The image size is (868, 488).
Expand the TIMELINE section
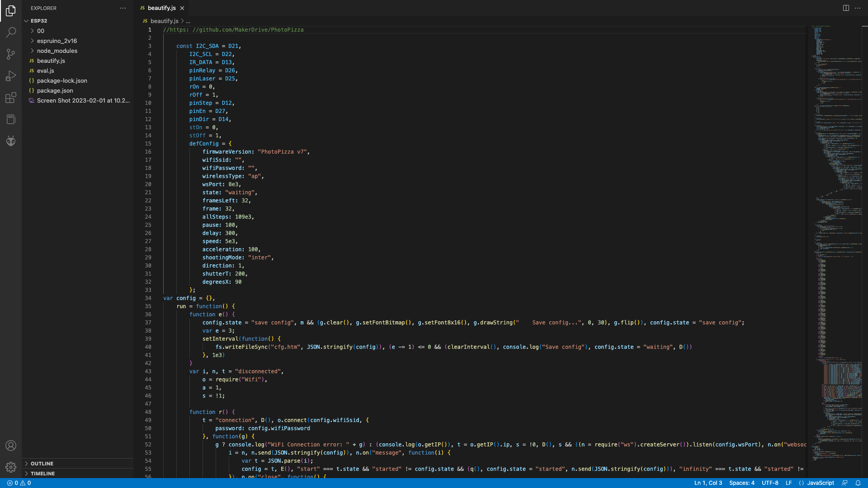coord(42,474)
